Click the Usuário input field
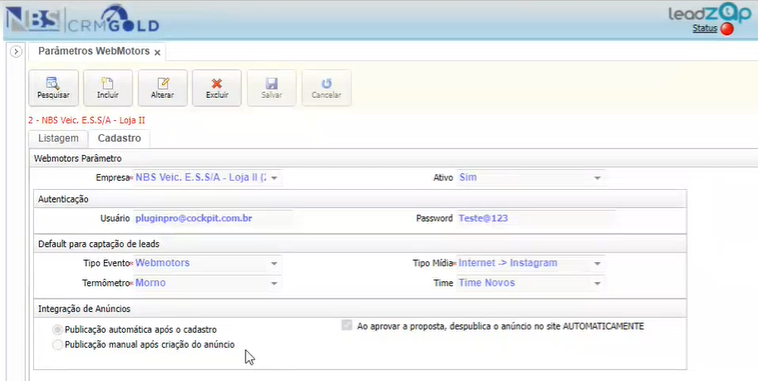Screen dimensions: 758x381 (x=213, y=218)
